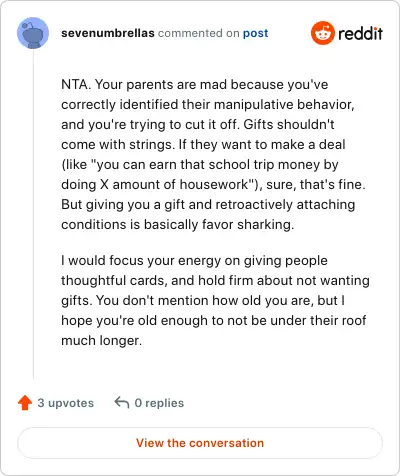Click the "3 upvotes" count label
Viewport: 400px width, 476px height.
[66, 403]
